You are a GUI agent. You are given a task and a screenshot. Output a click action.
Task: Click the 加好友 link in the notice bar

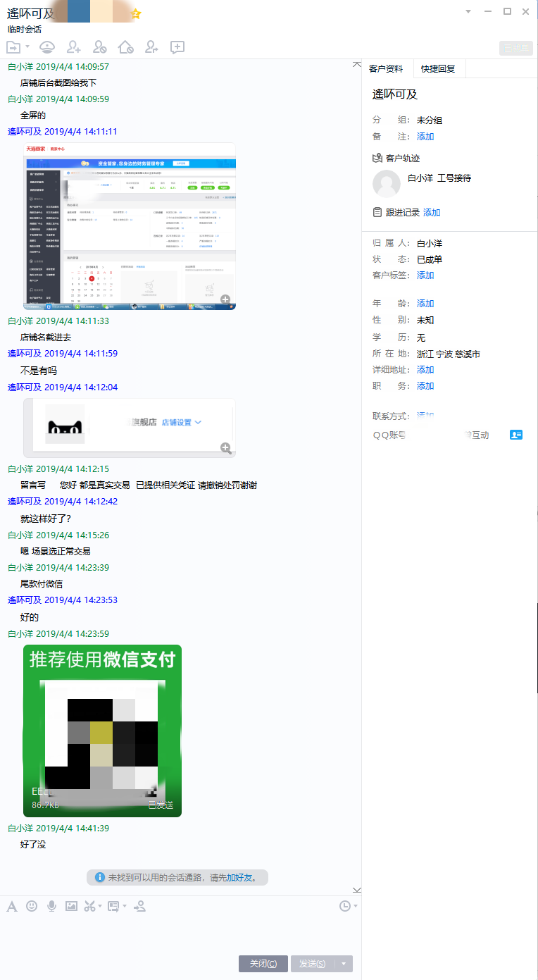coord(239,878)
